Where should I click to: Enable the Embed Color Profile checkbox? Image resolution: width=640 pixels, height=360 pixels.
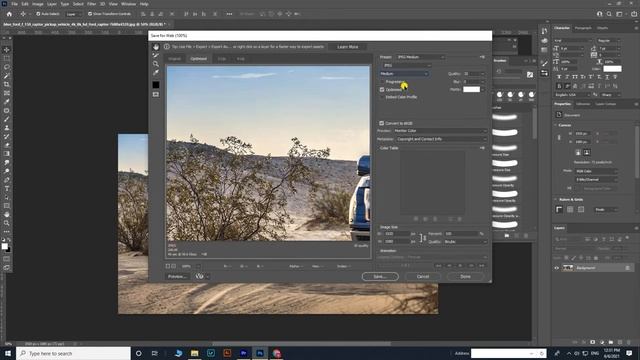point(382,97)
